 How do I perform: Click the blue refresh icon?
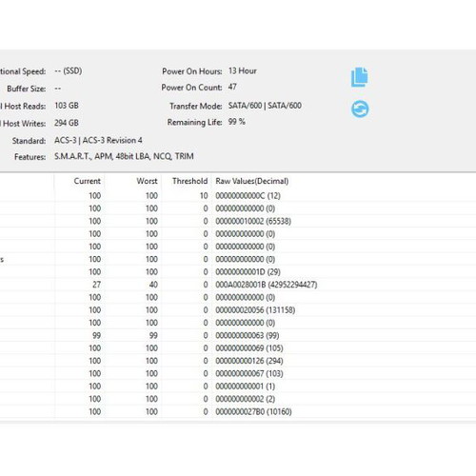pos(360,109)
